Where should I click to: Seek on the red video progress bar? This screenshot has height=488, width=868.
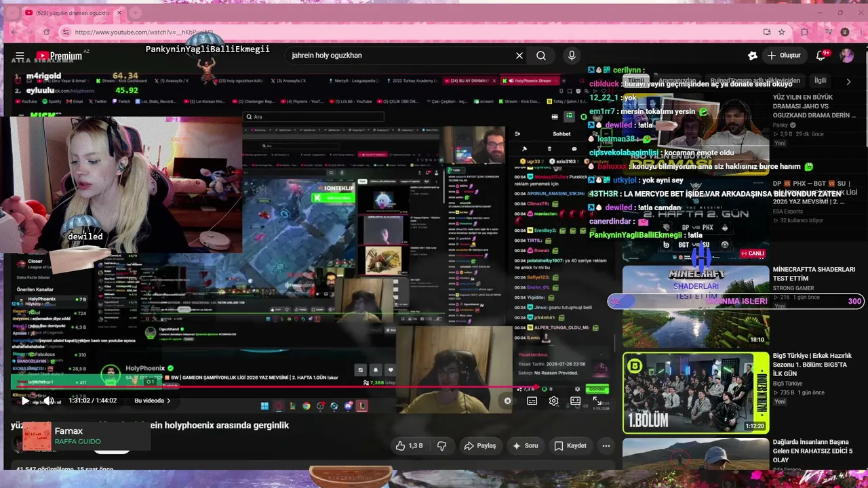[x=312, y=388]
